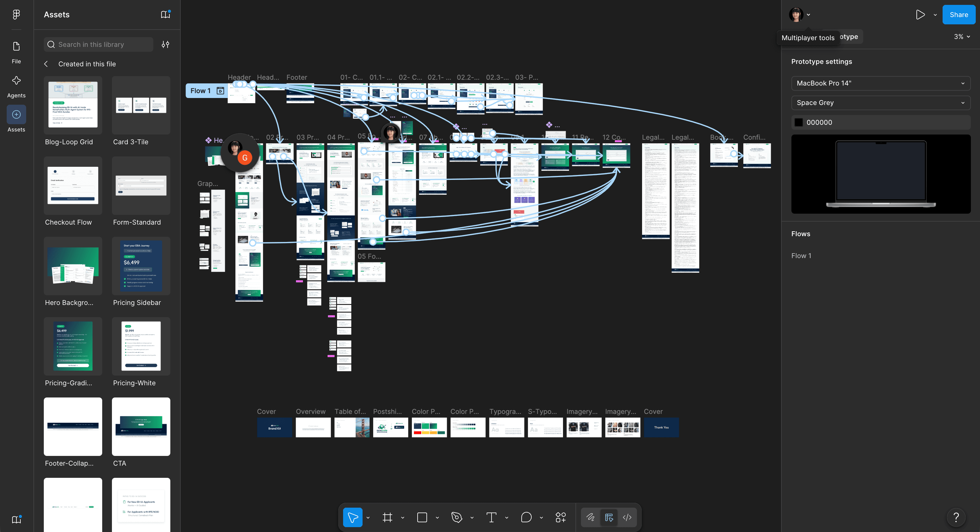This screenshot has height=532, width=980.
Task: Click the black background color swatch
Action: 798,122
